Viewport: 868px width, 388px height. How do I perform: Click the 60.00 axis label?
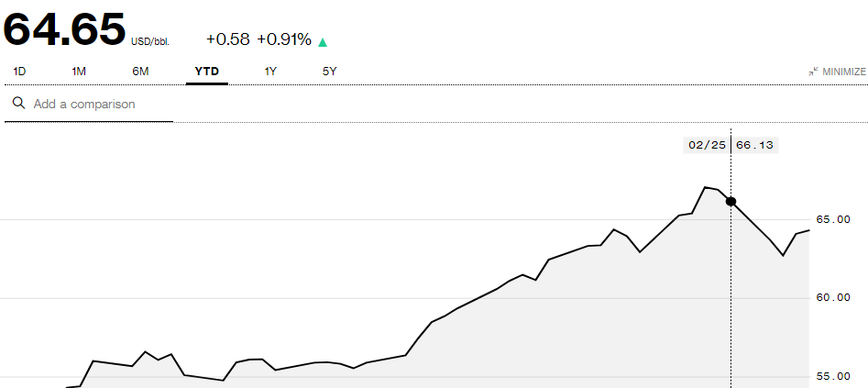(x=833, y=298)
